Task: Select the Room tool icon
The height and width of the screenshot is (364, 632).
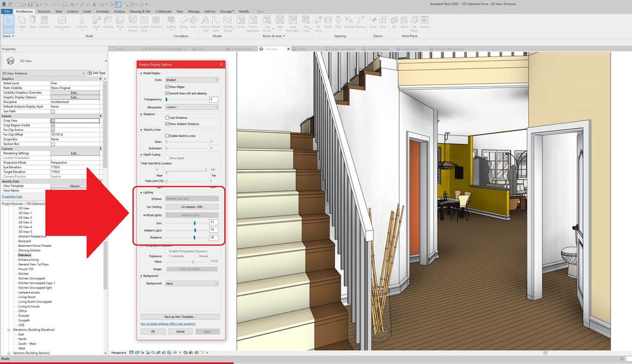Action: [x=241, y=22]
